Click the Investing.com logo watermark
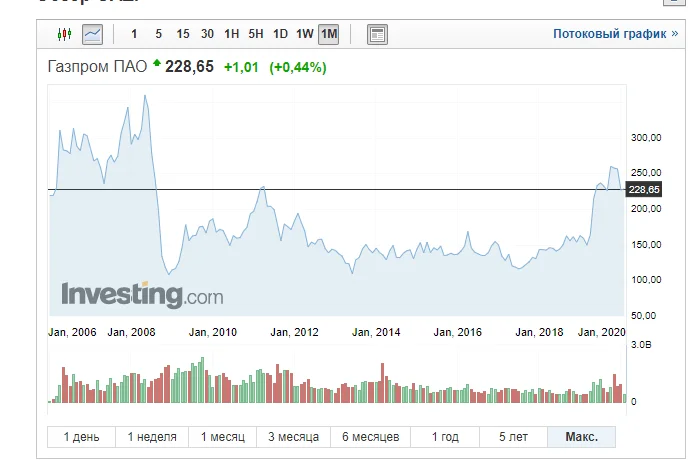Viewport: 696px width, 469px height. tap(142, 295)
